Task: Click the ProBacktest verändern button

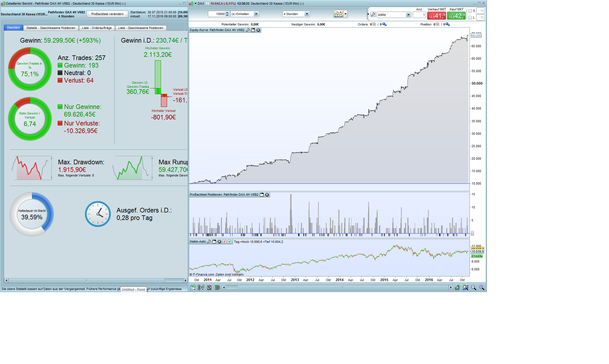Action: pyautogui.click(x=107, y=14)
